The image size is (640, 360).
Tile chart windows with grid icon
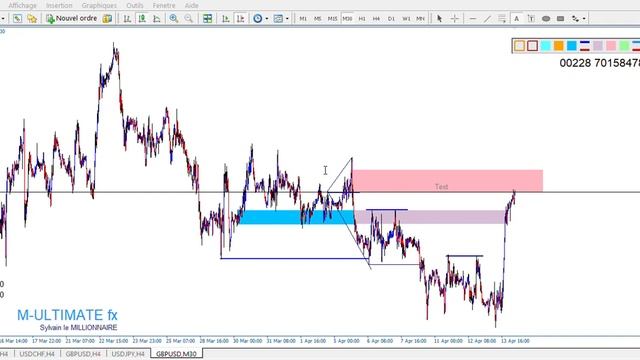(207, 18)
